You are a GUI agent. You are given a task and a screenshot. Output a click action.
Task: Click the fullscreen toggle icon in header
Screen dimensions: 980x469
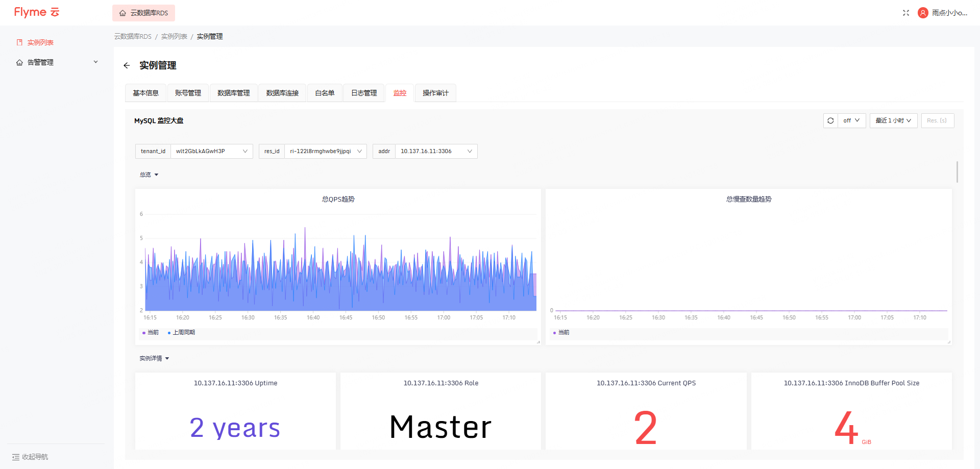pos(906,13)
